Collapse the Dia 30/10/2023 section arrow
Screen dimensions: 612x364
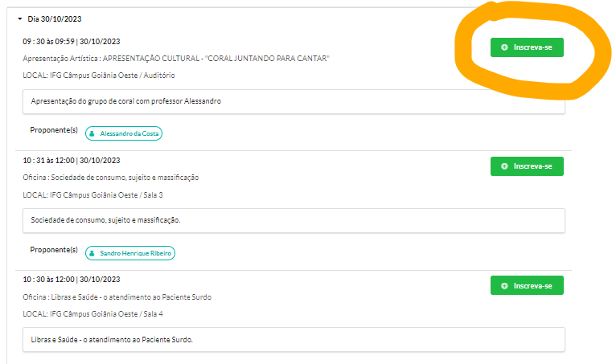click(x=20, y=18)
